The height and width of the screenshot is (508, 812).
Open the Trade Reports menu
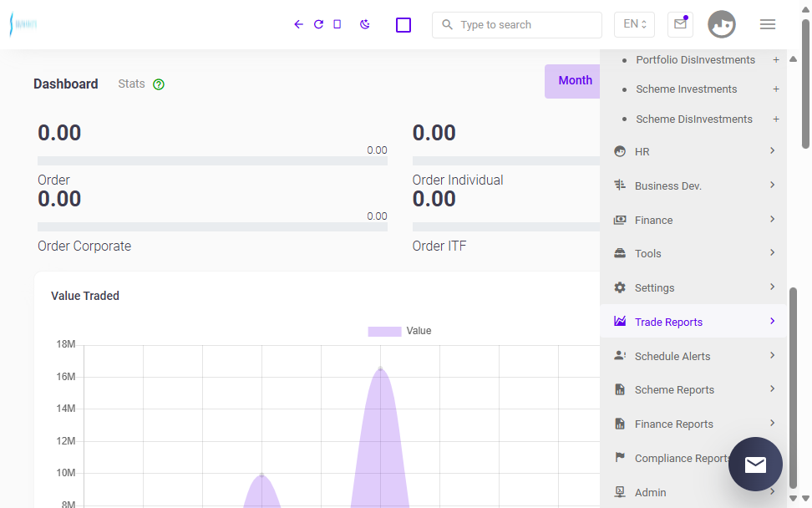693,322
